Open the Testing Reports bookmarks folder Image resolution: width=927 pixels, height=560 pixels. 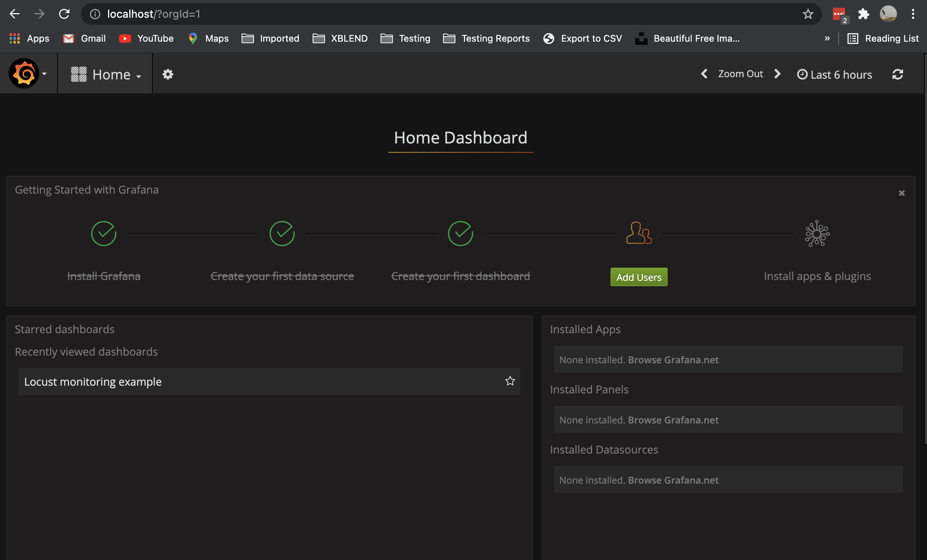pos(486,39)
